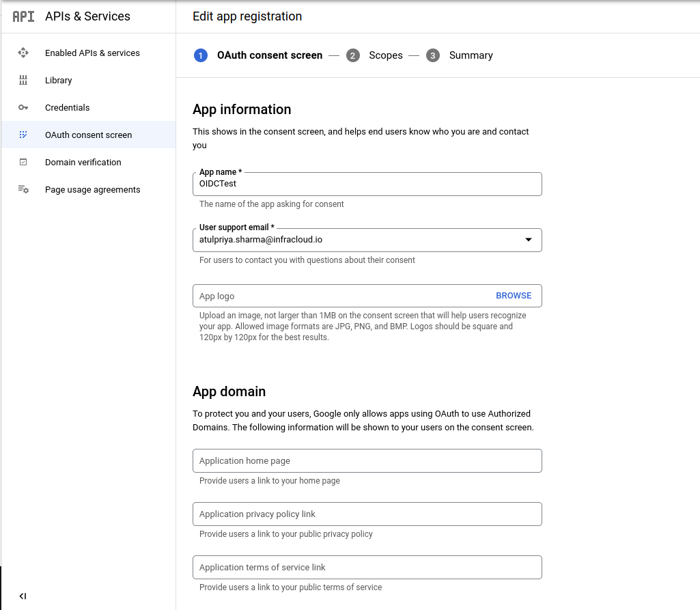Viewport: 700px width, 610px height.
Task: Jump to step 3 Summary
Action: pyautogui.click(x=460, y=55)
